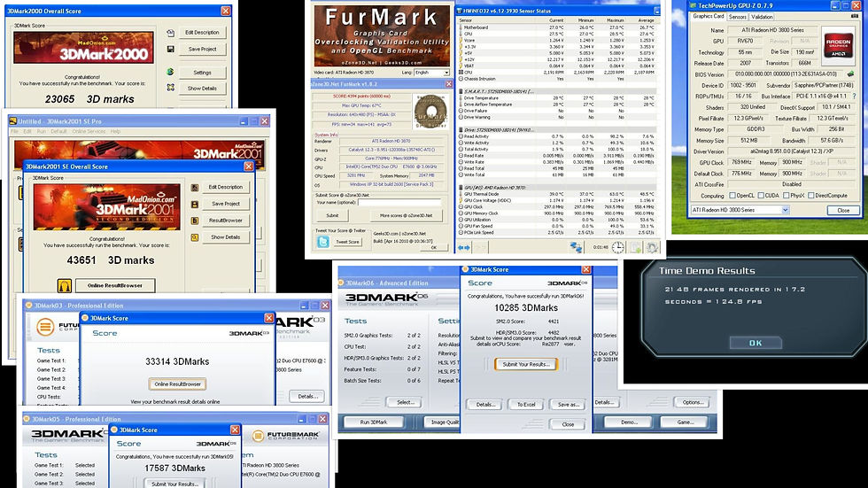Enable the PhysX checkbox in GPU-Z

click(x=787, y=196)
